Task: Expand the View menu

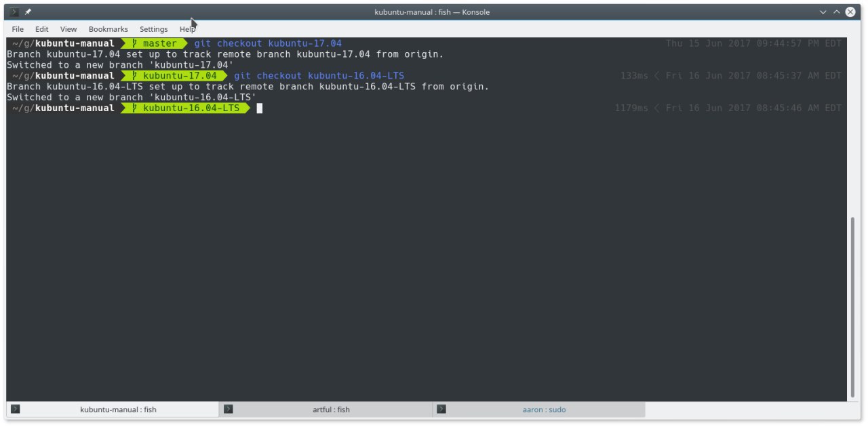Action: click(68, 29)
